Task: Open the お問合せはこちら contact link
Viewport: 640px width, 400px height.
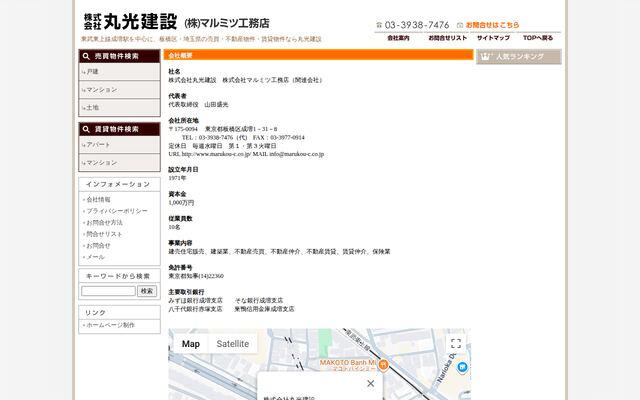Action: coord(492,25)
